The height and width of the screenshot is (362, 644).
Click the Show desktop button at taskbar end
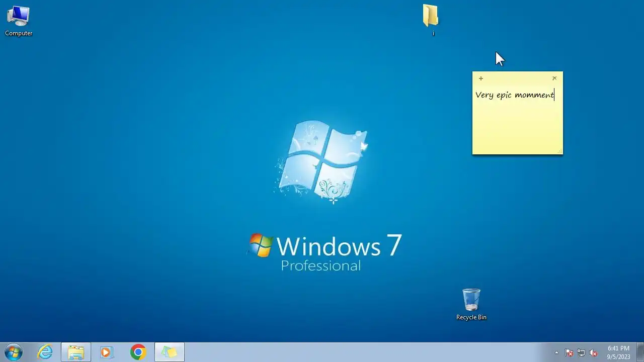pos(640,352)
